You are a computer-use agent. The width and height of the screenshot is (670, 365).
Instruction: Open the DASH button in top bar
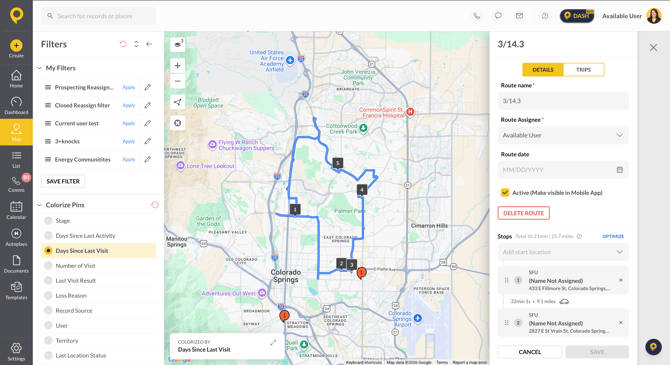577,16
